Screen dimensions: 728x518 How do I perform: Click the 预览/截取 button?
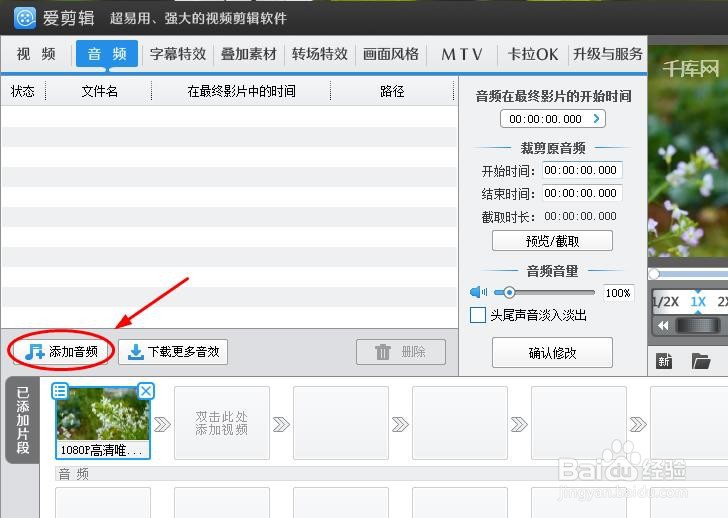(552, 241)
